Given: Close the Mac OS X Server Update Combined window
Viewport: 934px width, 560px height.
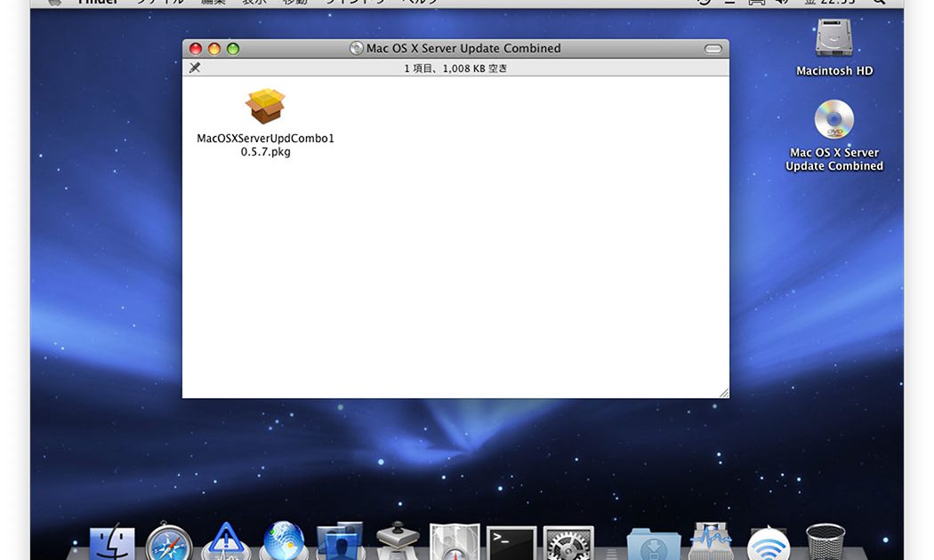Looking at the screenshot, I should pyautogui.click(x=196, y=49).
